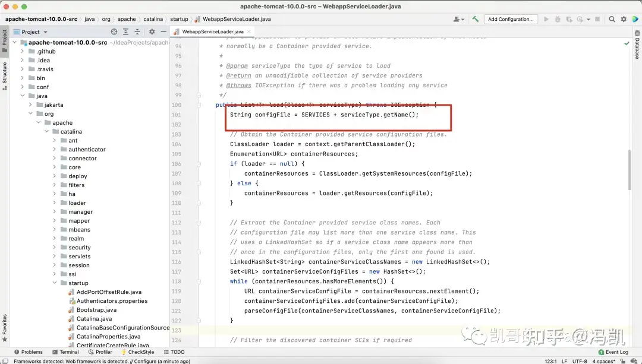This screenshot has height=364, width=642.
Task: Click cursor position 123:1 in status bar
Action: click(x=550, y=361)
